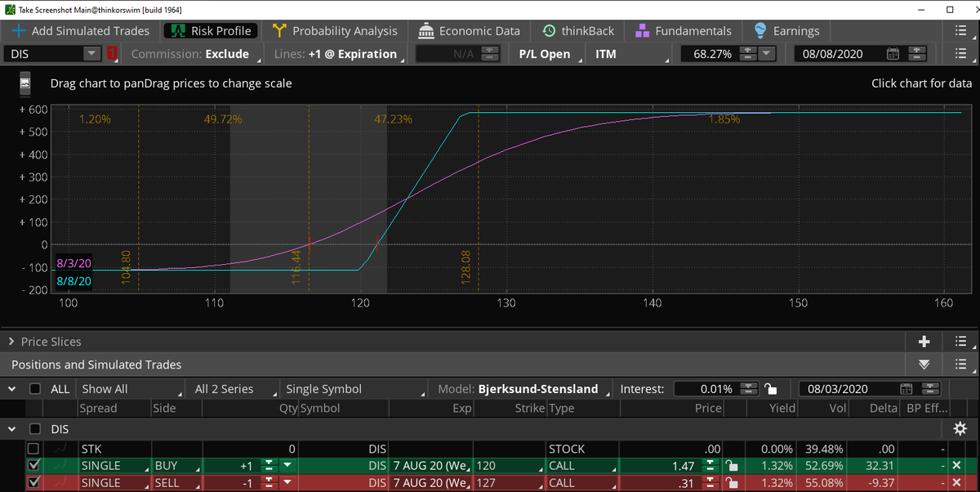
Task: Click chart icon on the STK row
Action: coord(59,449)
